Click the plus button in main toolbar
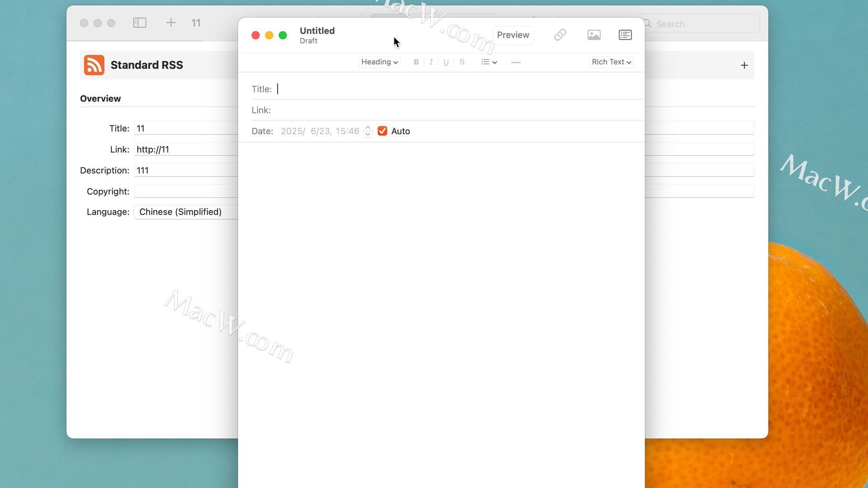This screenshot has height=488, width=868. click(x=171, y=23)
